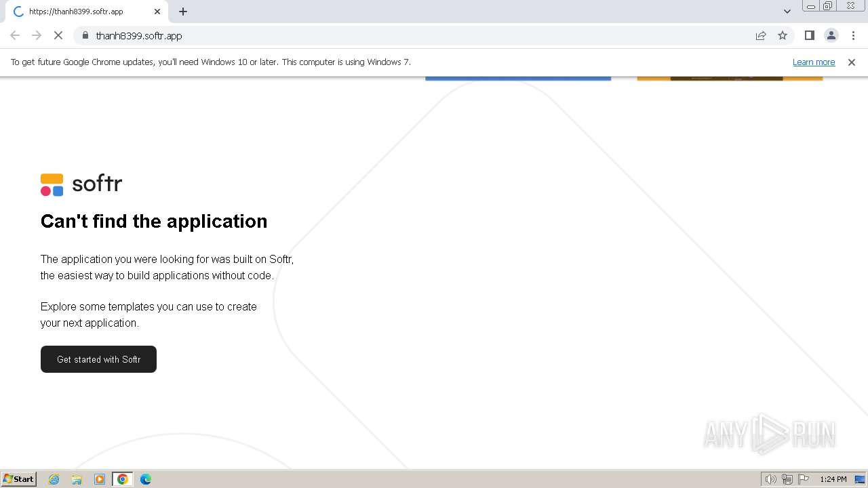This screenshot has height=488, width=868.
Task: Open the Chrome profile avatar menu
Action: pos(831,35)
